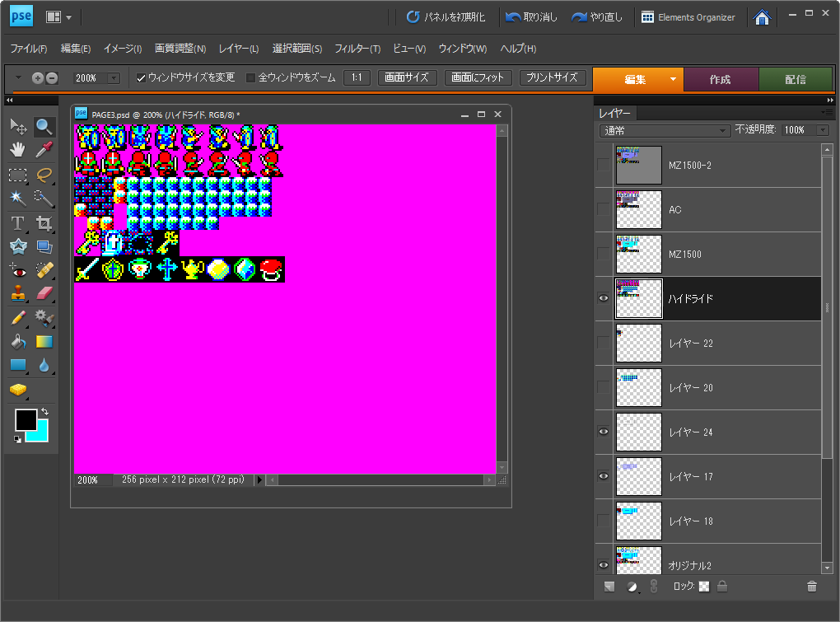
Task: Select the Move tool
Action: click(x=18, y=126)
